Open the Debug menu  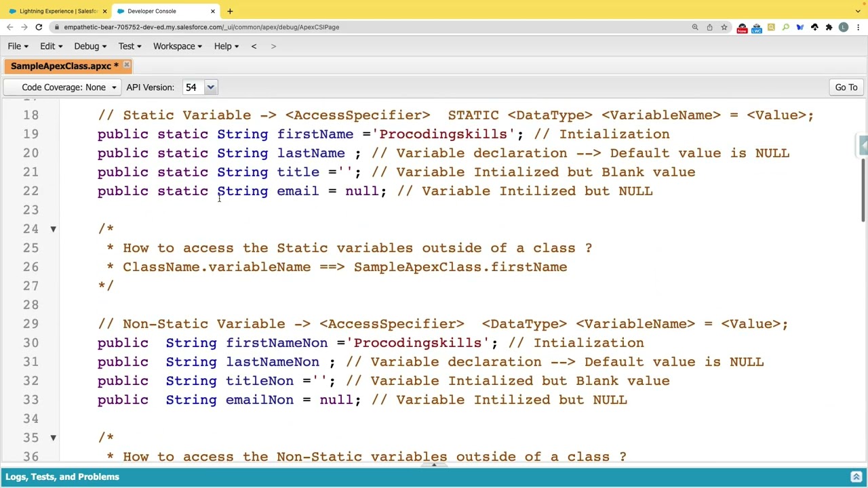click(x=90, y=46)
